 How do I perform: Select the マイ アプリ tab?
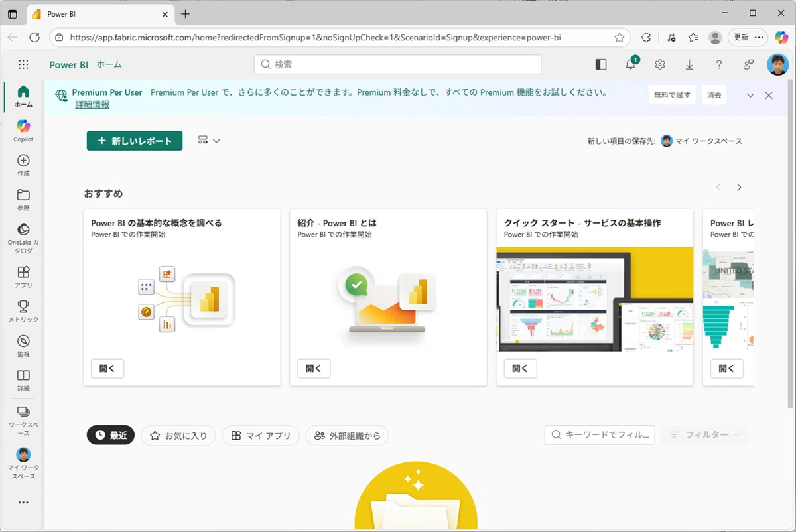click(261, 436)
